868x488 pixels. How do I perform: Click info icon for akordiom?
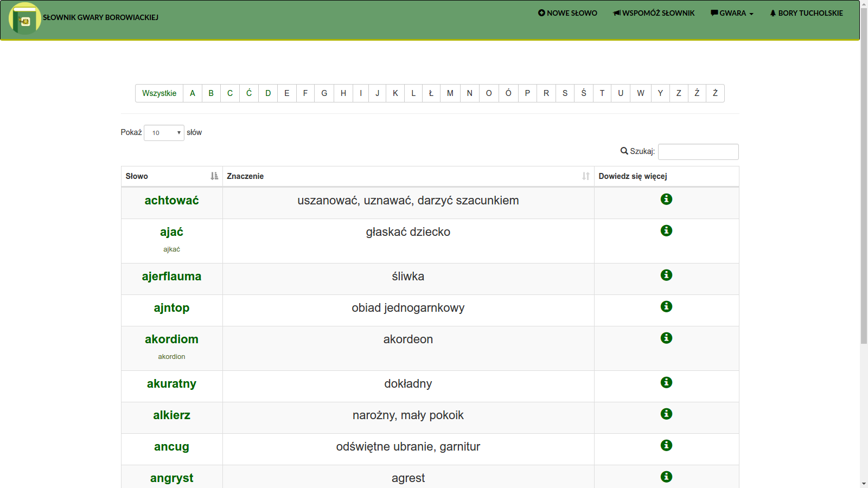click(x=666, y=338)
